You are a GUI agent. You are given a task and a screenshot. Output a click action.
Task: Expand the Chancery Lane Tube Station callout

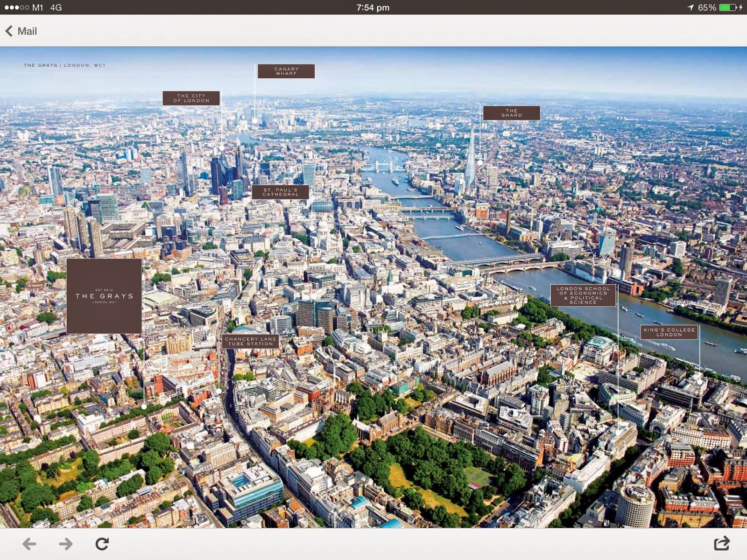250,341
